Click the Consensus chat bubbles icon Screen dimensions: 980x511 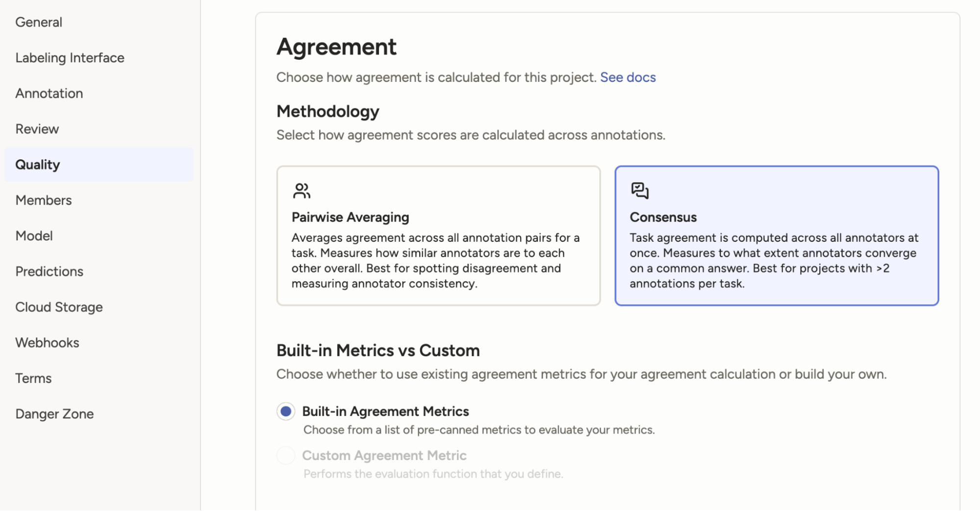tap(640, 190)
